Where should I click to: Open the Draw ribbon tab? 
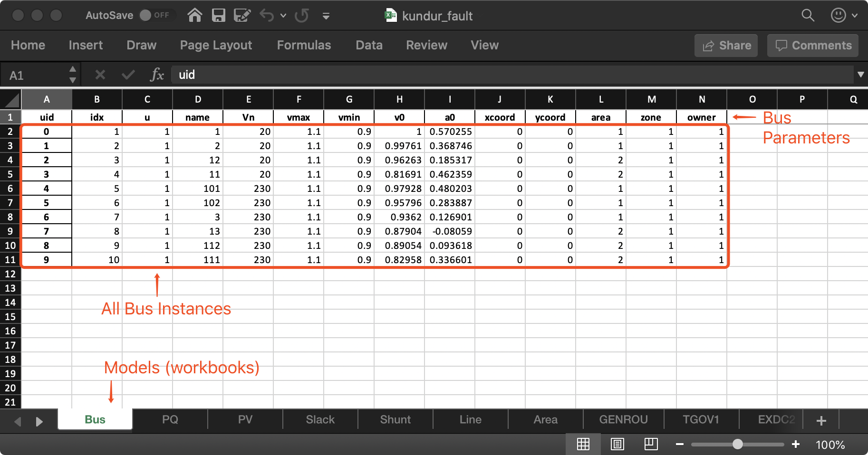[x=141, y=45]
